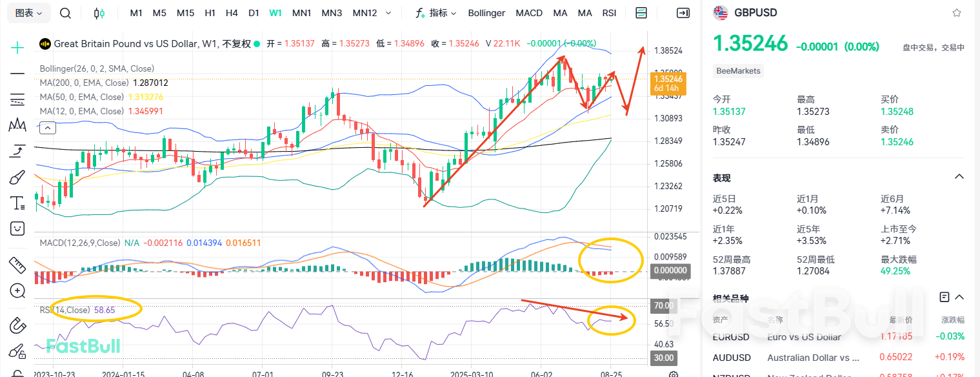This screenshot has height=377, width=980.
Task: Click the multi-chart layout icon
Action: coord(641,12)
